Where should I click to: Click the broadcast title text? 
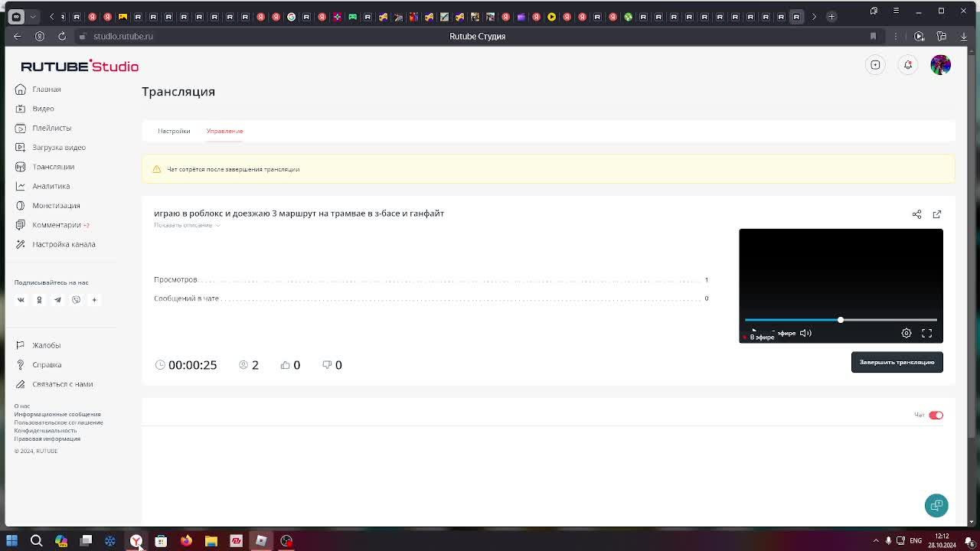pos(299,214)
